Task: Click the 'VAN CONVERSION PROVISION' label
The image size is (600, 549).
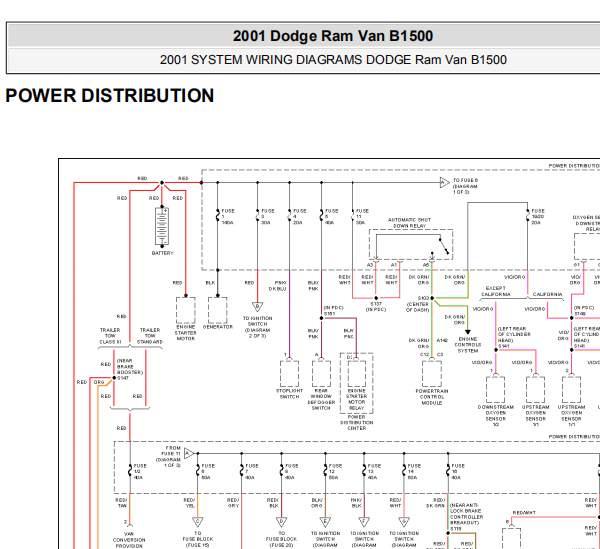Action: (x=129, y=540)
